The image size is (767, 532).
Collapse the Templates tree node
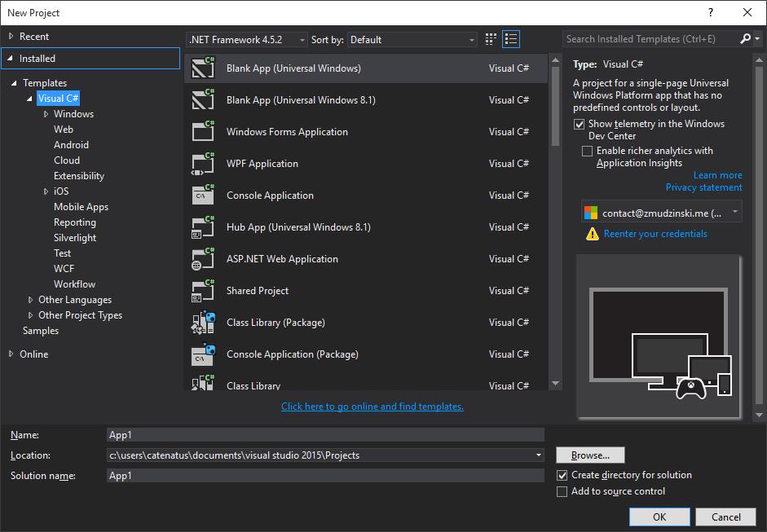(x=14, y=83)
